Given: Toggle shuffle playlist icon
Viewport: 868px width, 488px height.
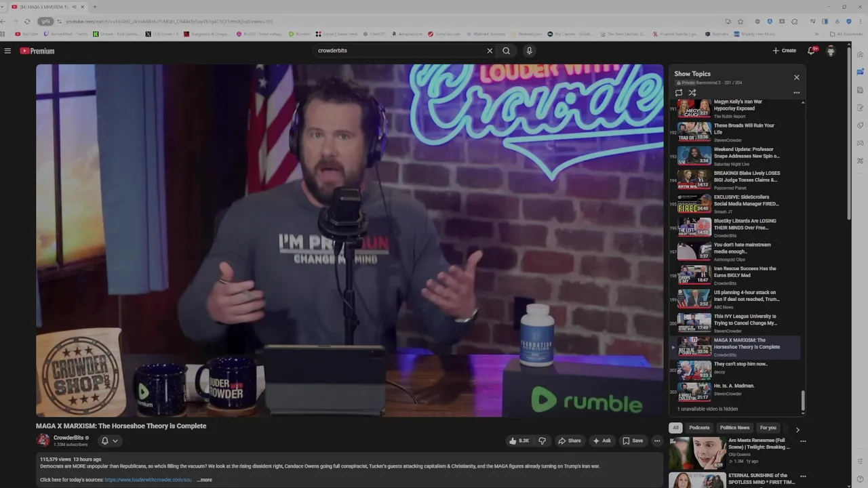Looking at the screenshot, I should coord(692,93).
